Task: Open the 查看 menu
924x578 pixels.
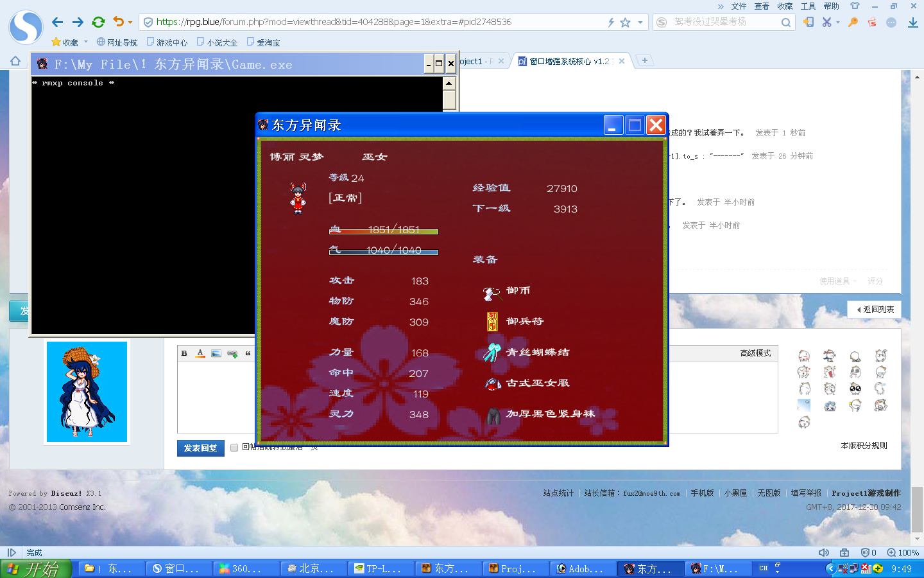Action: pyautogui.click(x=762, y=6)
